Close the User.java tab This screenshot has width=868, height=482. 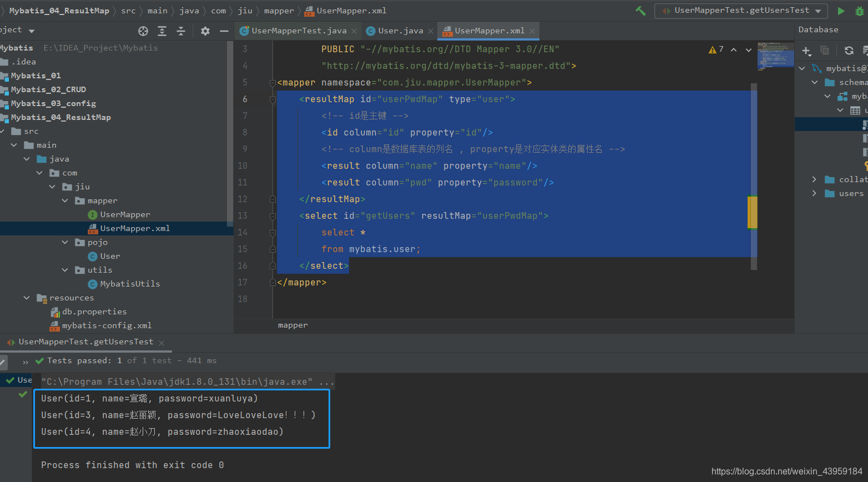431,31
